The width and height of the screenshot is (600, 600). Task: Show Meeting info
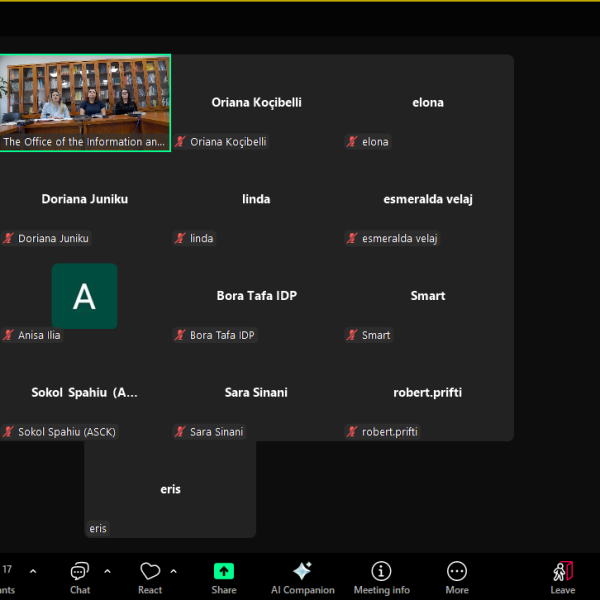pos(381,572)
